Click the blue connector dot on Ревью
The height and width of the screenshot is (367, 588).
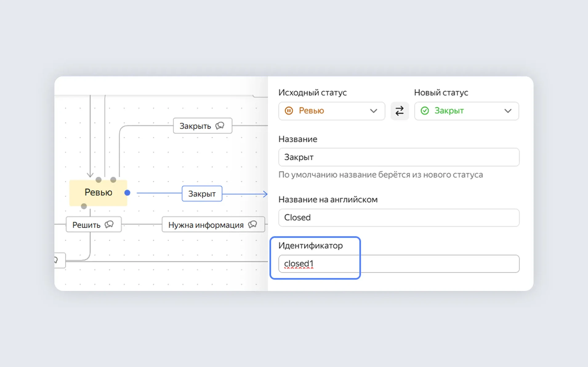127,193
